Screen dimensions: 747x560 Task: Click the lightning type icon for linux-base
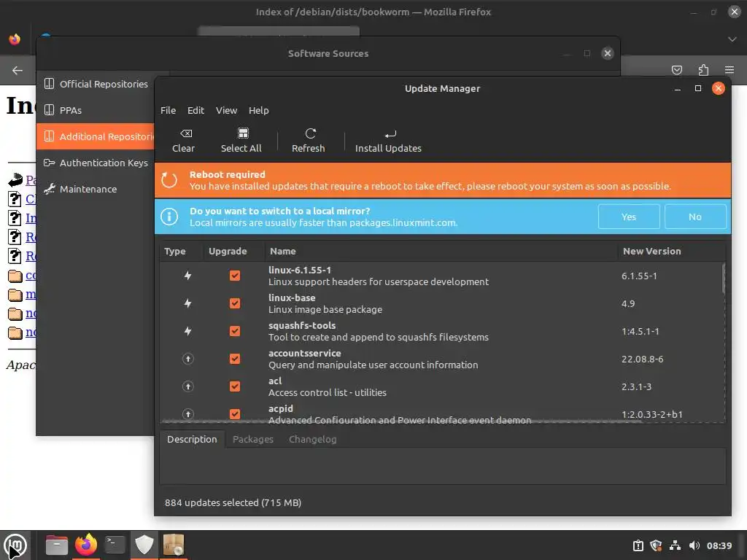tap(187, 303)
